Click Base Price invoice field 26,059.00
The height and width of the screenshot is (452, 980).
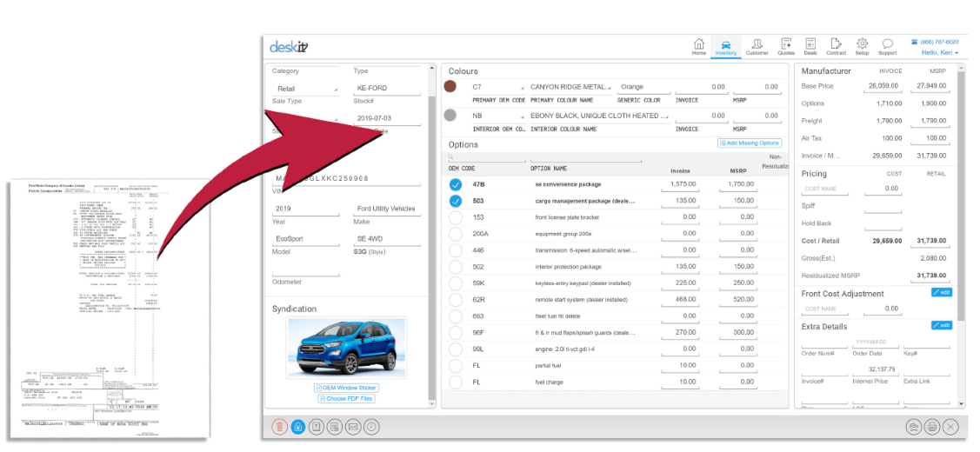click(882, 86)
